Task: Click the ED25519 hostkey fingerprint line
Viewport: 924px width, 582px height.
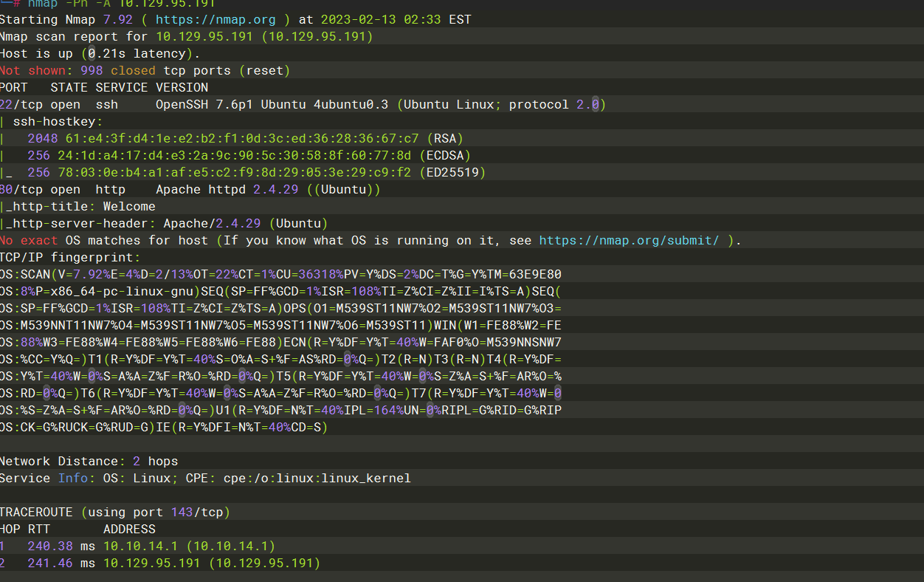Action: point(243,172)
